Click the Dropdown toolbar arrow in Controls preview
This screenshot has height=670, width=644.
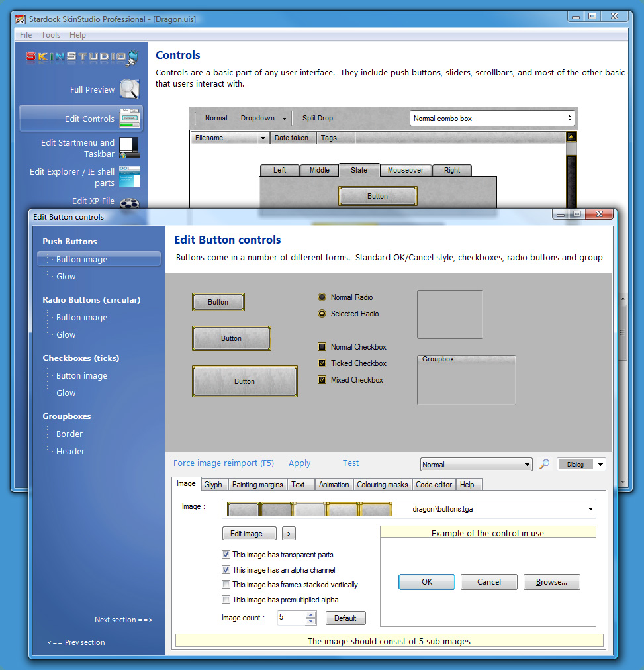coord(284,119)
